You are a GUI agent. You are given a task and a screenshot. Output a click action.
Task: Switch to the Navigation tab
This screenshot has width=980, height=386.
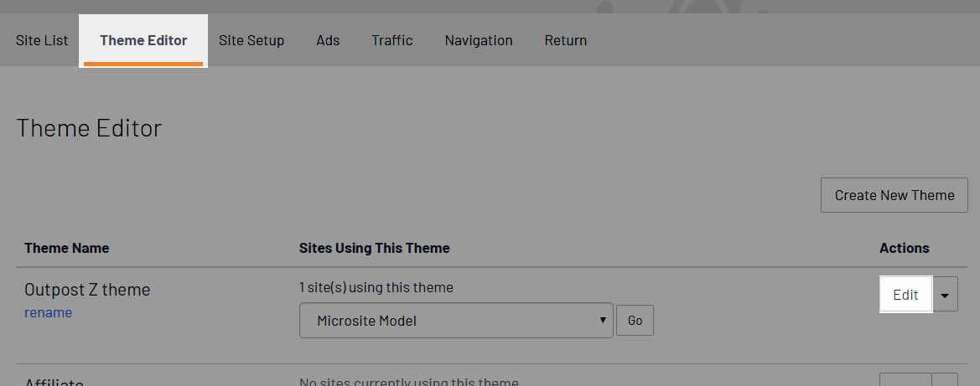pyautogui.click(x=479, y=40)
